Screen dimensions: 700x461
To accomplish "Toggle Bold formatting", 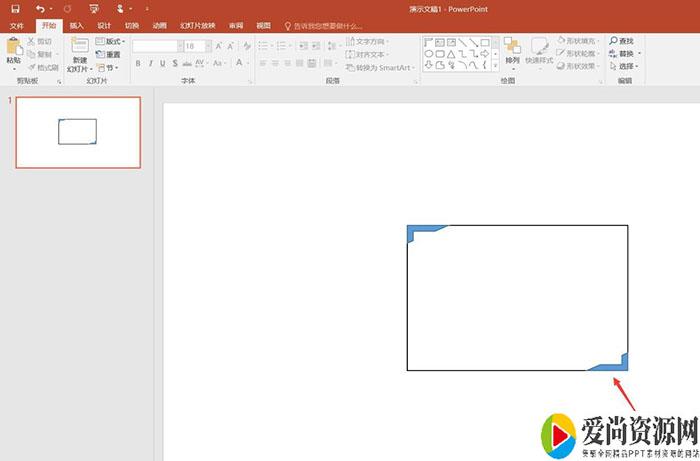I will pyautogui.click(x=137, y=63).
